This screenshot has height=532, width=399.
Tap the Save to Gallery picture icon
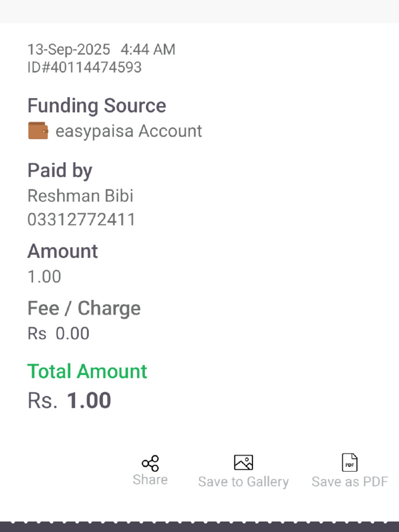click(x=244, y=462)
